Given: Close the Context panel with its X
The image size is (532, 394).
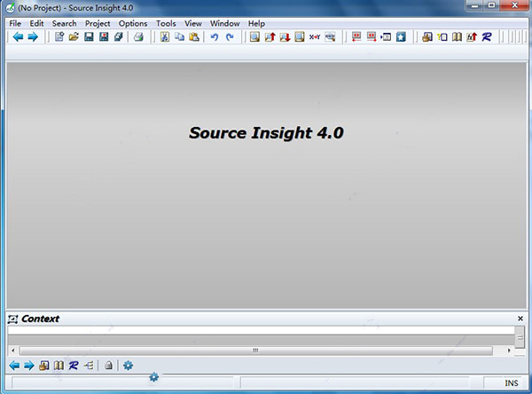Looking at the screenshot, I should point(520,319).
